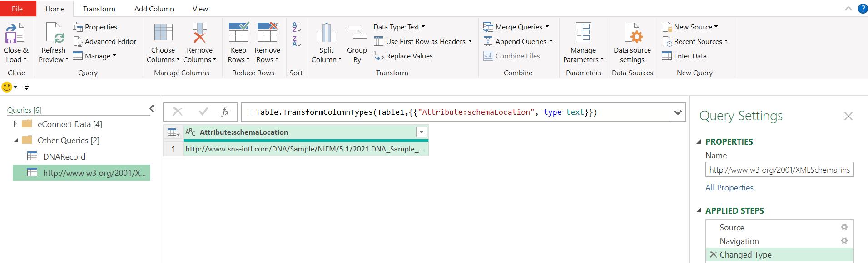The height and width of the screenshot is (263, 868).
Task: Click Combine Files
Action: coord(511,56)
